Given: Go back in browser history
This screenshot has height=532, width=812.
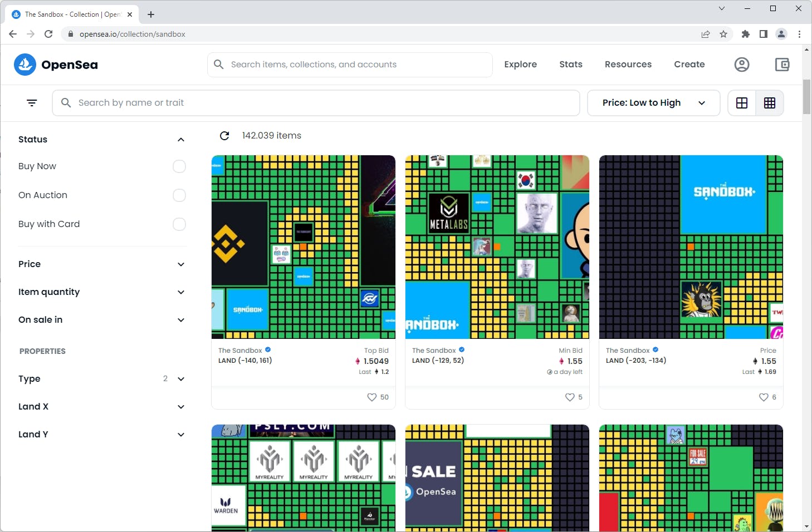Looking at the screenshot, I should (x=13, y=34).
